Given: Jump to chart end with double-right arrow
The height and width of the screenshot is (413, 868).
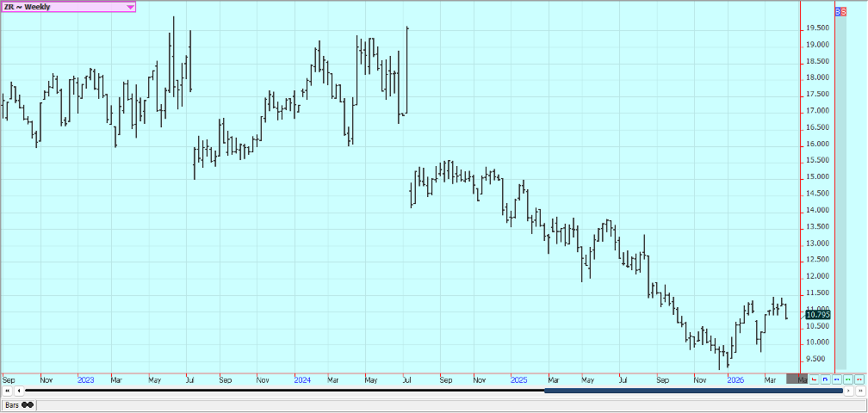Looking at the screenshot, I should [860, 391].
